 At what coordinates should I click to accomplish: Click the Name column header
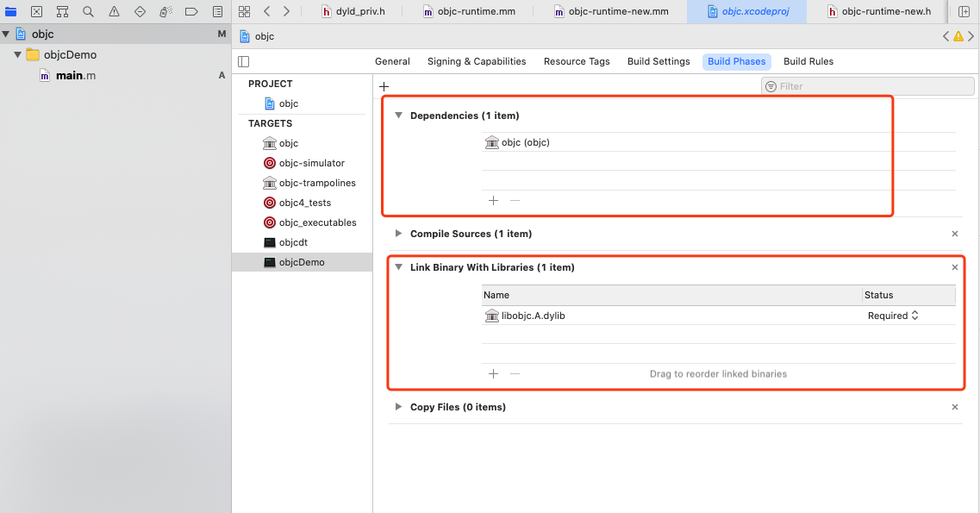(x=672, y=295)
